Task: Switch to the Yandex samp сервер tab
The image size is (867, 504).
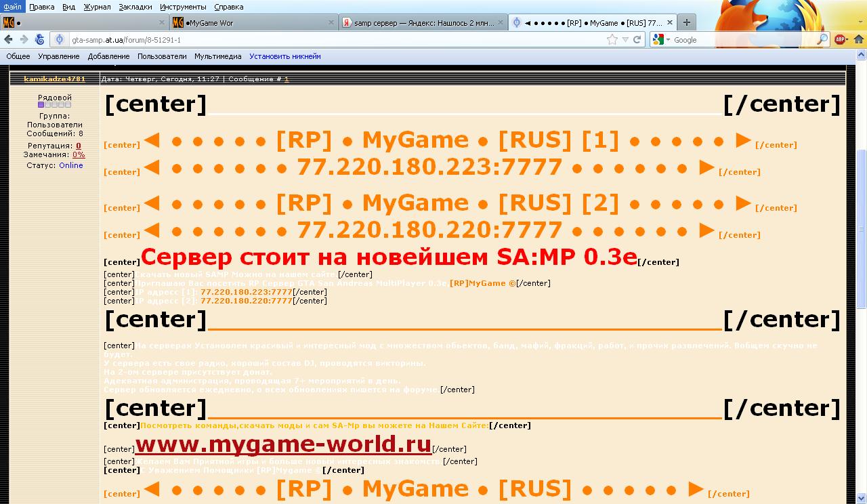Action: tap(423, 22)
